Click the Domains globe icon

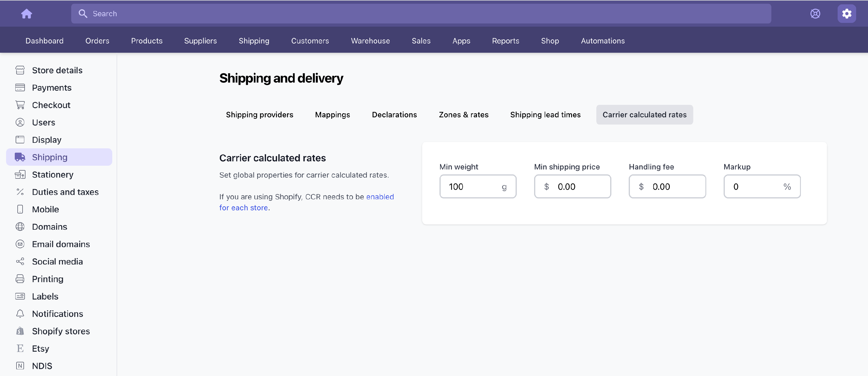(20, 227)
